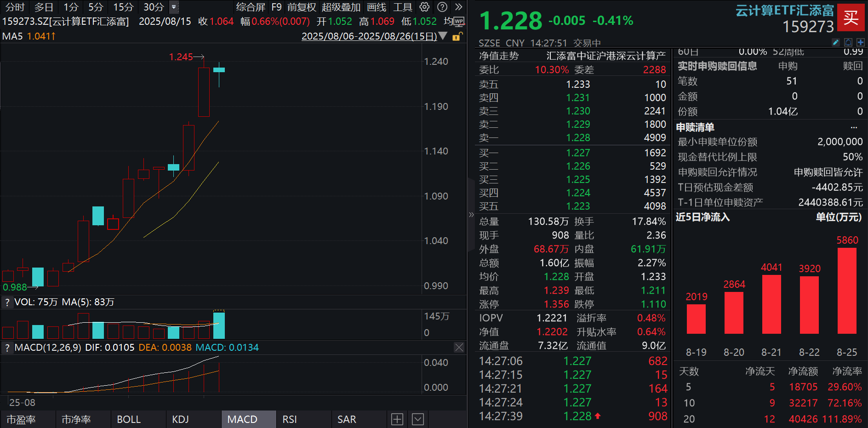Open the price alert bell icon
The height and width of the screenshot is (428, 868).
[848, 42]
